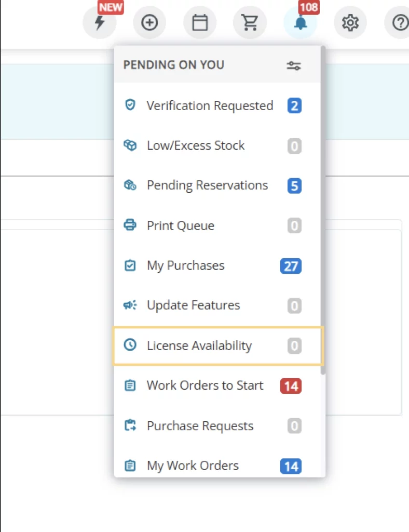Click the lightning bolt quick actions icon
The height and width of the screenshot is (532, 409).
100,23
